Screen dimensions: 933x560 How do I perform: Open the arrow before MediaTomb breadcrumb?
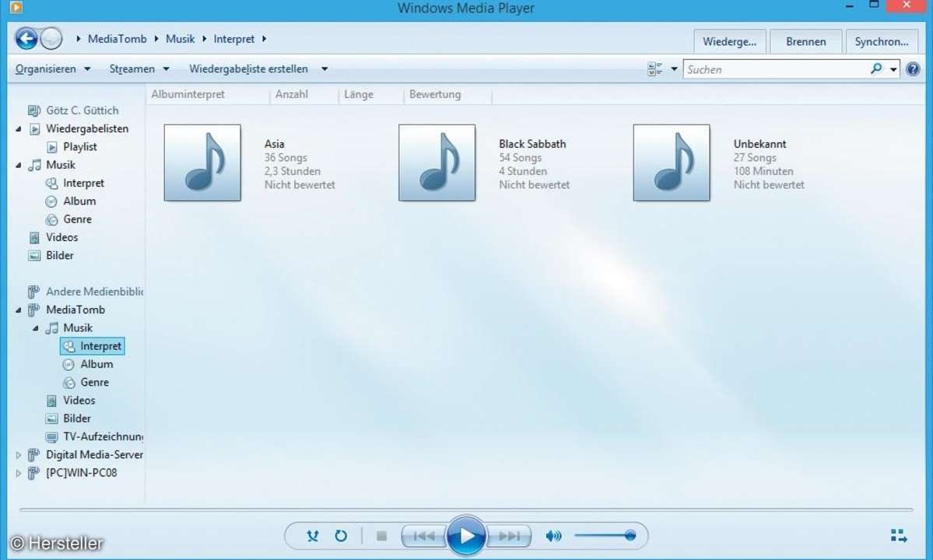click(x=78, y=39)
